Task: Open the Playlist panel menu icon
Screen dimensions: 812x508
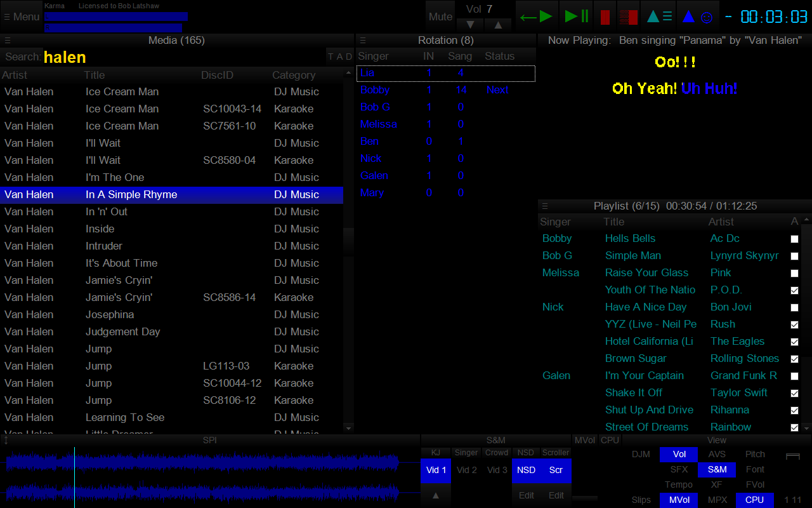Action: pos(544,206)
